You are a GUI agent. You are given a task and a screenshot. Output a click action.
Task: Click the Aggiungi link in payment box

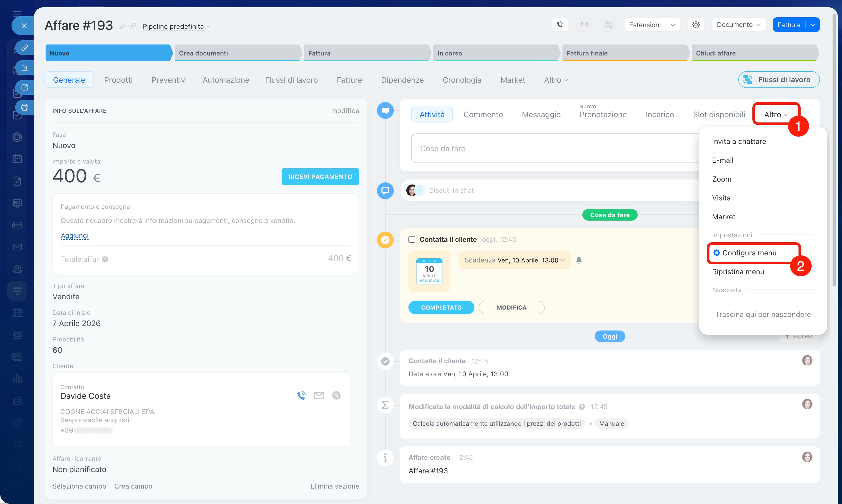pyautogui.click(x=74, y=235)
